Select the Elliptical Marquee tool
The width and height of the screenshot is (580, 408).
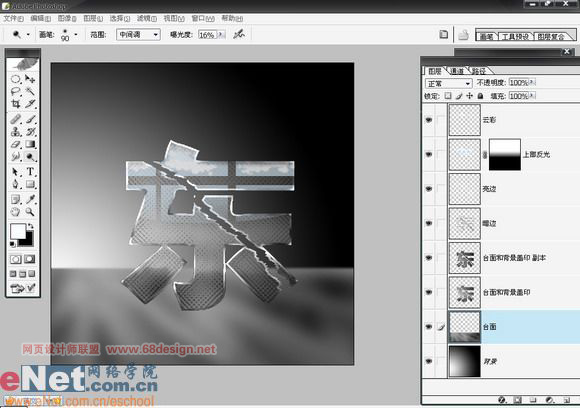point(16,78)
